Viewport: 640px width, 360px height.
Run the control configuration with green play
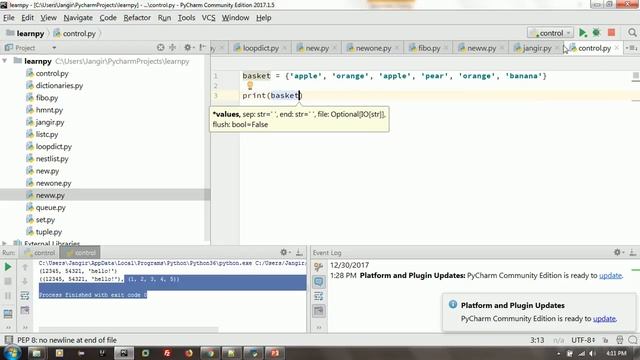[x=582, y=33]
